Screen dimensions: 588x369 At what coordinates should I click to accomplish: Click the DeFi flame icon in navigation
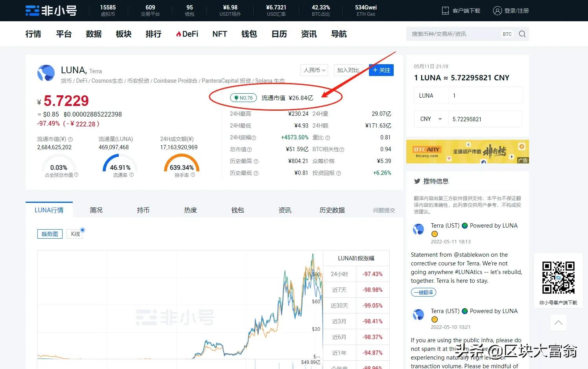point(179,34)
